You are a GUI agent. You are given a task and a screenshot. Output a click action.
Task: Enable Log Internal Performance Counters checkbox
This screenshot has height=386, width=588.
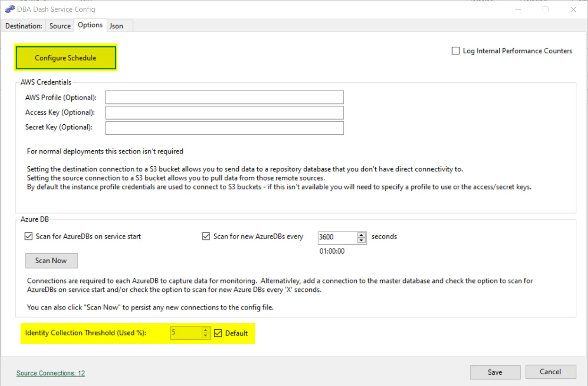click(456, 51)
